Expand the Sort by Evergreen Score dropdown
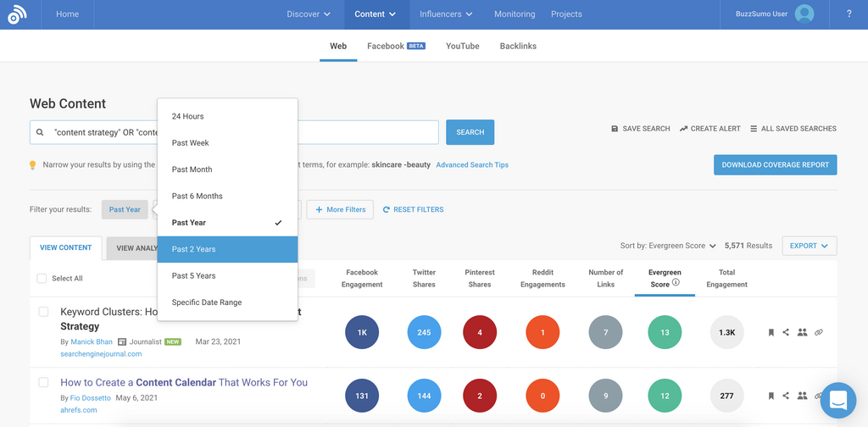The image size is (868, 427). 668,246
